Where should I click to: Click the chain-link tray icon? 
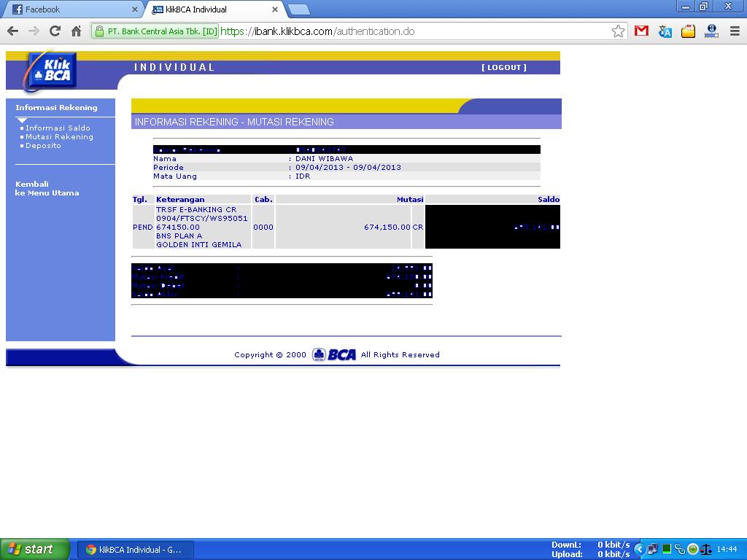(679, 550)
